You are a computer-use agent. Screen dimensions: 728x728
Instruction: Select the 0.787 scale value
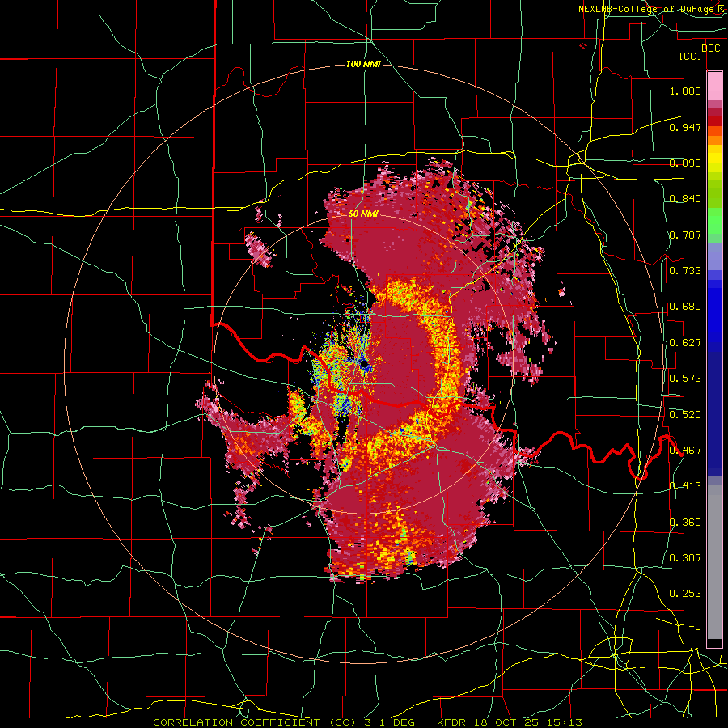tap(685, 235)
